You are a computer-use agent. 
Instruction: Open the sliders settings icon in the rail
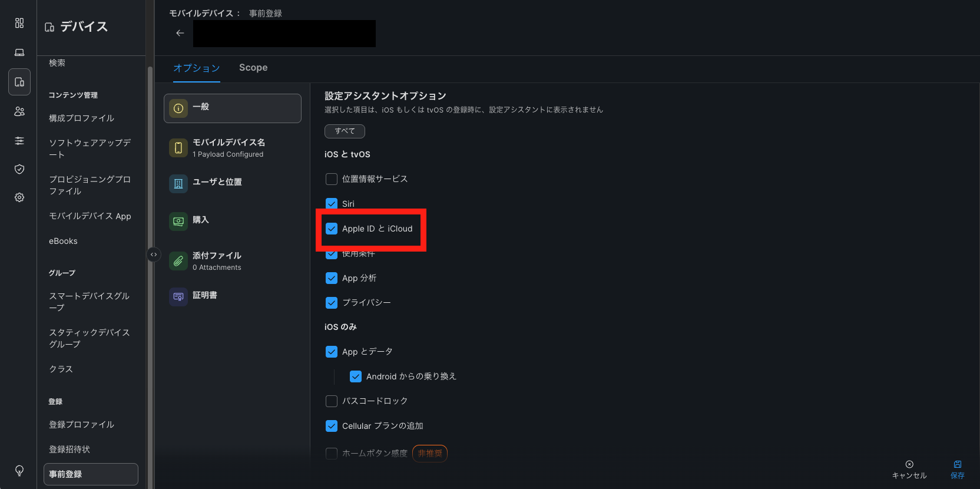tap(19, 141)
